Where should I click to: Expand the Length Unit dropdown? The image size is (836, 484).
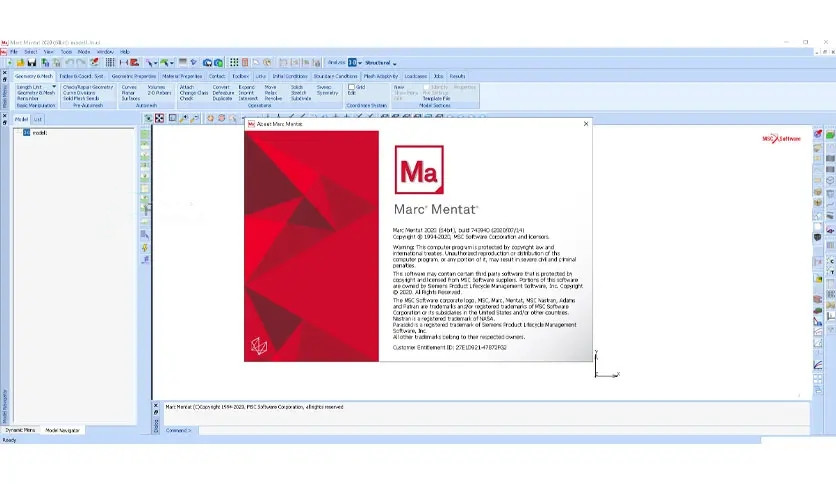pos(54,86)
